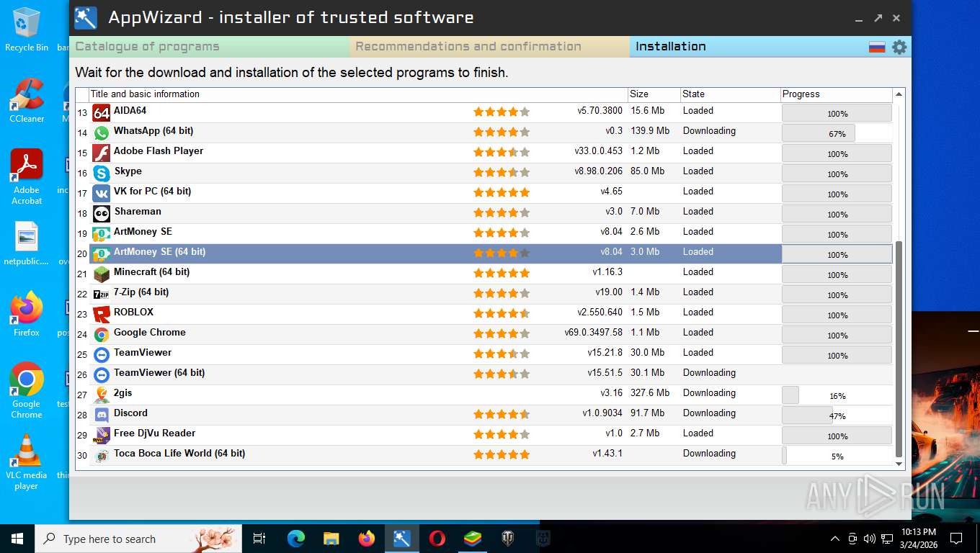Image resolution: width=980 pixels, height=553 pixels.
Task: Click the Discord version v1.0.9034
Action: click(602, 413)
